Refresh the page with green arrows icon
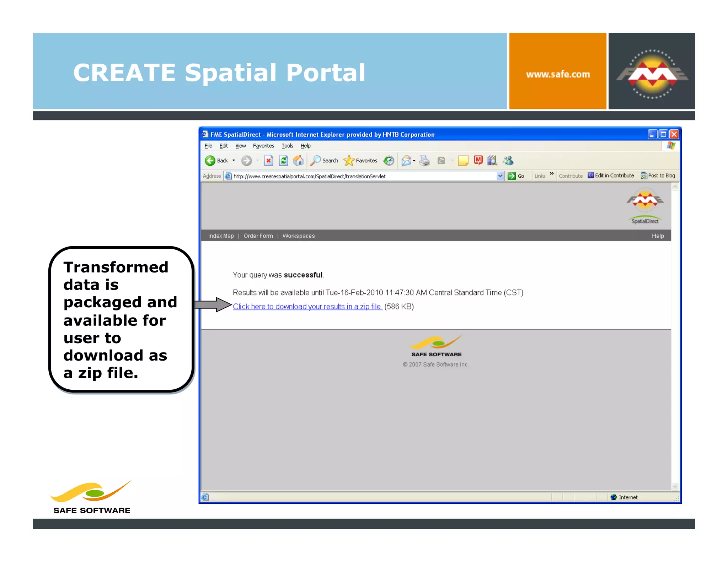 pos(283,161)
